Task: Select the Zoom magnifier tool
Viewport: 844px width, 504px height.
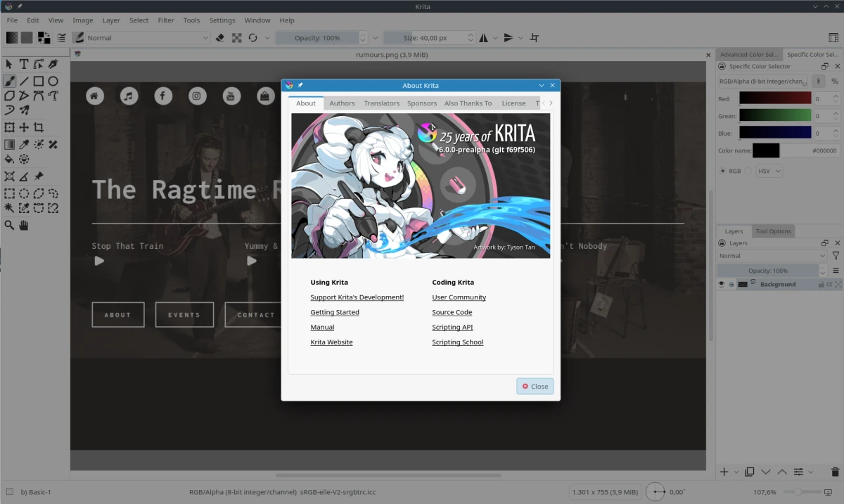Action: pos(9,226)
